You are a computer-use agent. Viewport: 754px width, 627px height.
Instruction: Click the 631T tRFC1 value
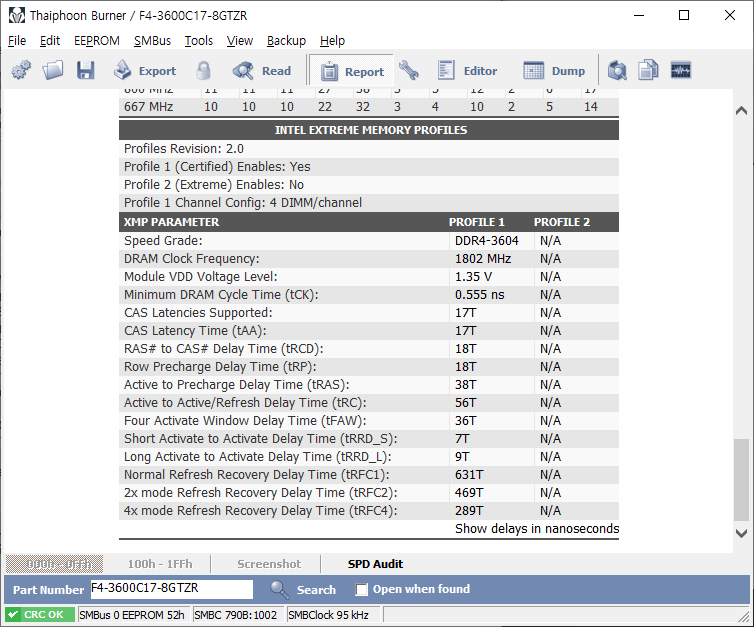point(469,475)
